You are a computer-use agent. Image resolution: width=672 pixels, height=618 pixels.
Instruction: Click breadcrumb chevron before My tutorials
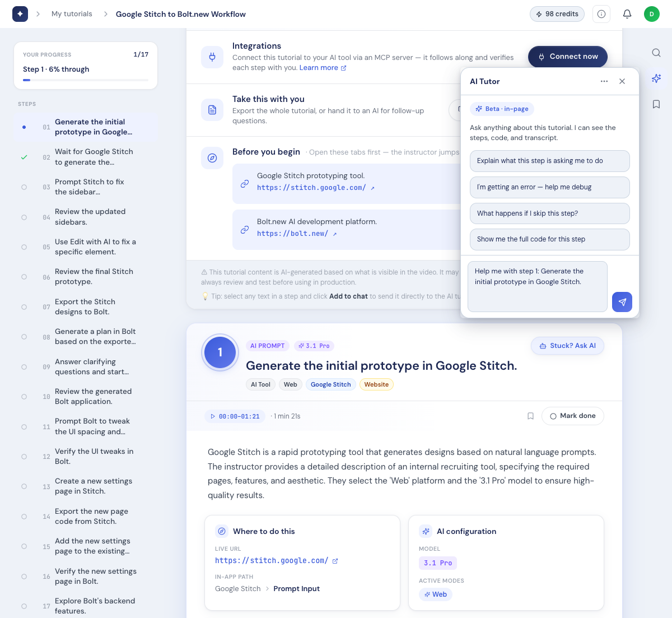point(38,14)
